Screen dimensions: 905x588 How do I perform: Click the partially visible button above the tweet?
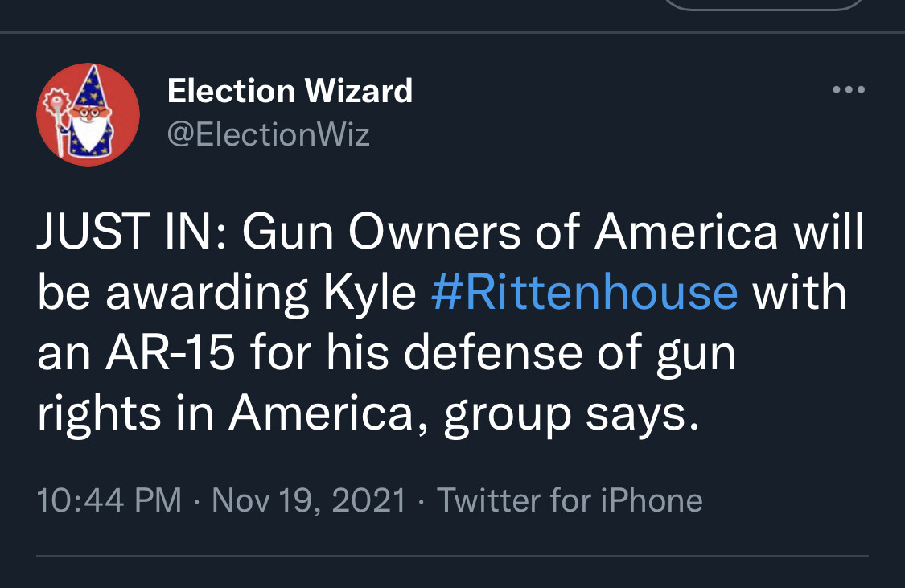pyautogui.click(x=763, y=5)
